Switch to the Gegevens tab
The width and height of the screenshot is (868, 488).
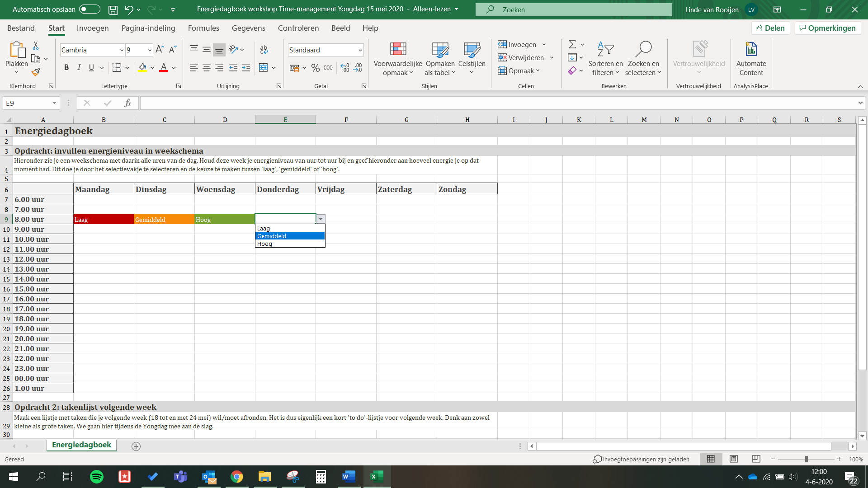(249, 28)
